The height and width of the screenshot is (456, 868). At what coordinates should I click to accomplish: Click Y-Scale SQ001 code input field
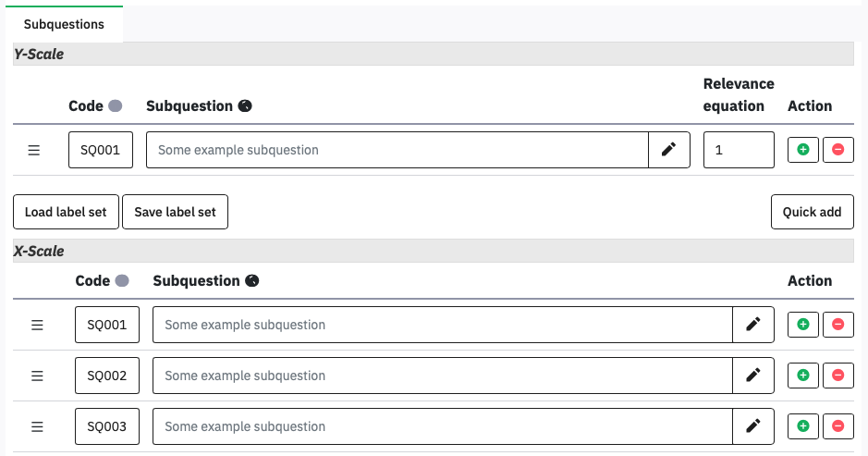point(101,150)
